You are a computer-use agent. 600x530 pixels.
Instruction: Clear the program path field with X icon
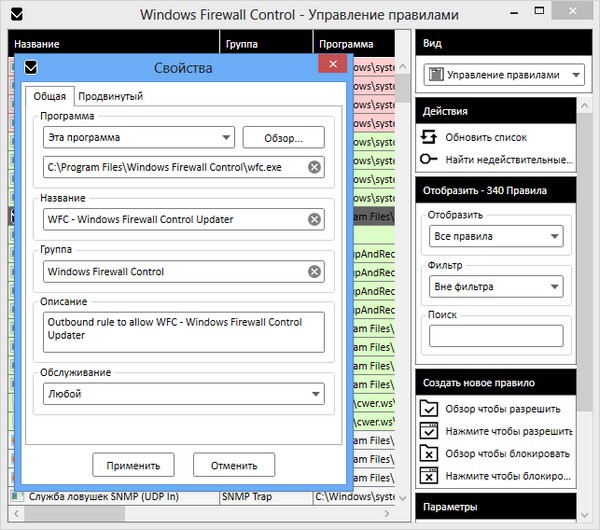tap(314, 167)
